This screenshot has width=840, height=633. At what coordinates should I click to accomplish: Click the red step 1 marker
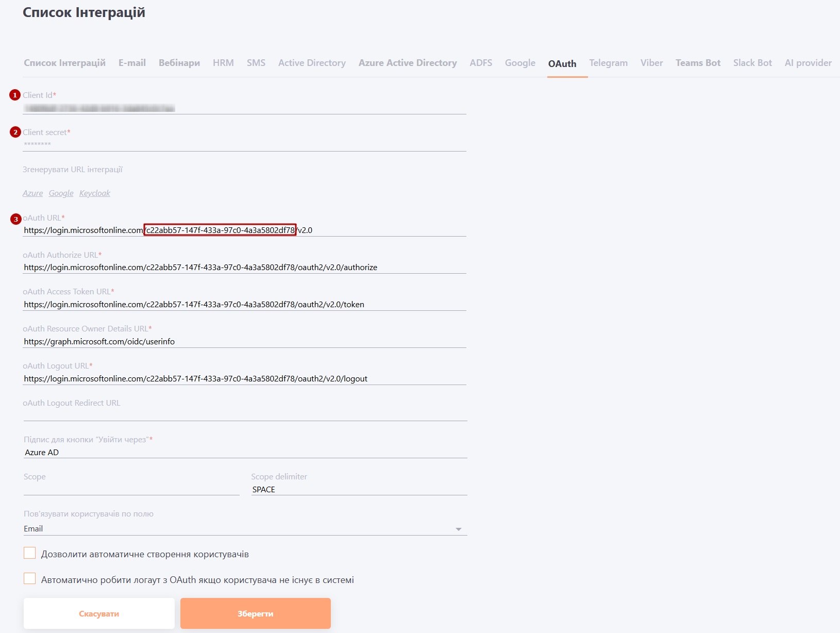(15, 95)
